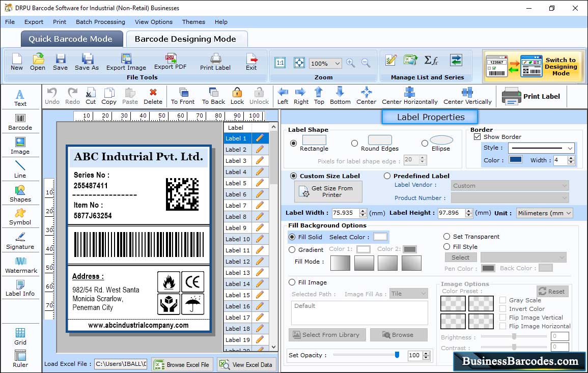588x373 pixels.
Task: Increase border Width stepper
Action: point(571,158)
